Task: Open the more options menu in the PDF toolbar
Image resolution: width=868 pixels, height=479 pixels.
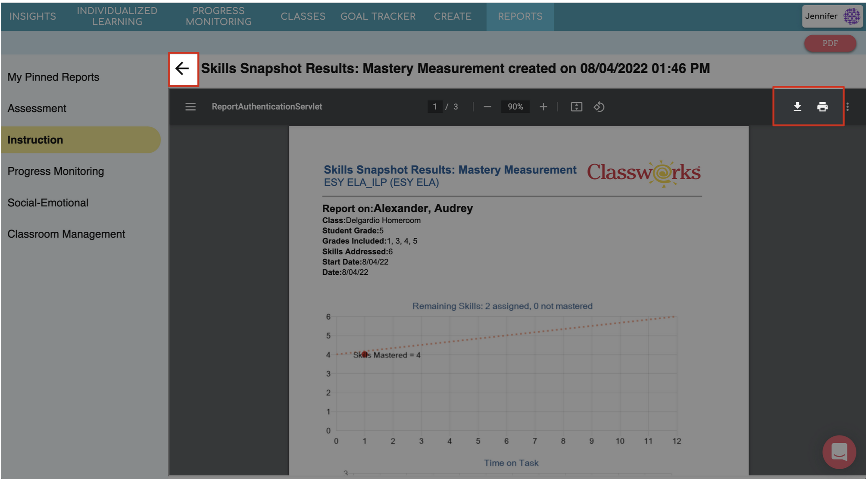Action: 847,106
